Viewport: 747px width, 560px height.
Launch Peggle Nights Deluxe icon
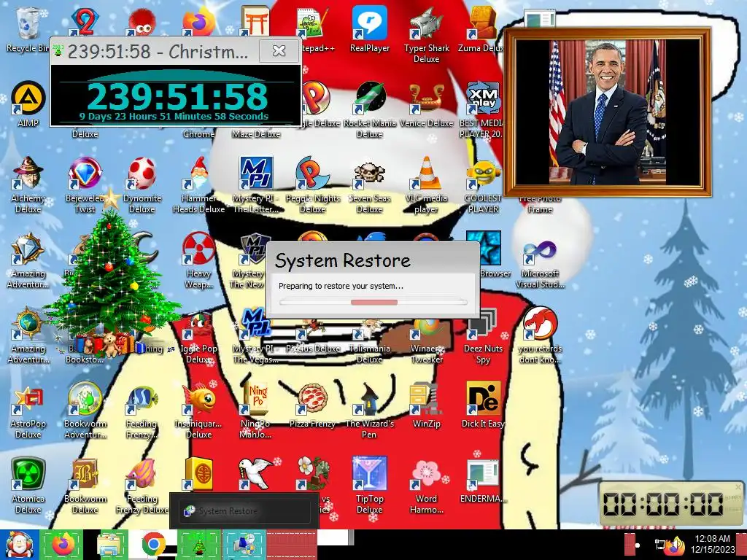click(312, 184)
